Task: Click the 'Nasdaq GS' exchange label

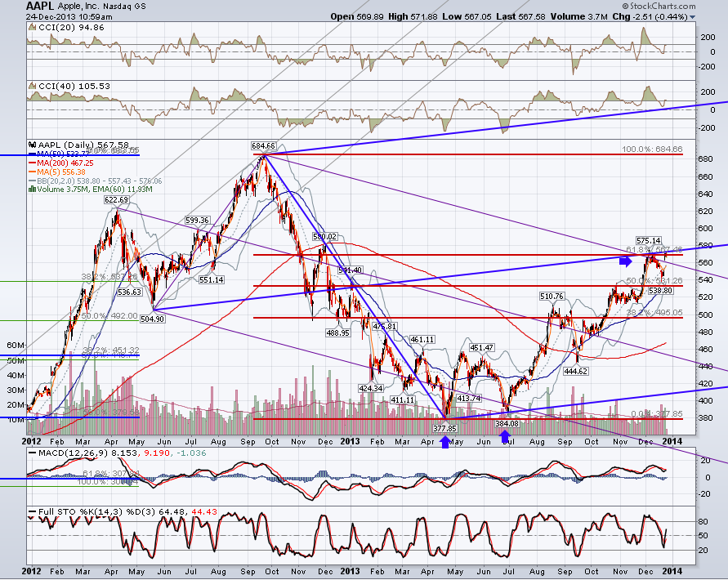Action: (x=126, y=7)
